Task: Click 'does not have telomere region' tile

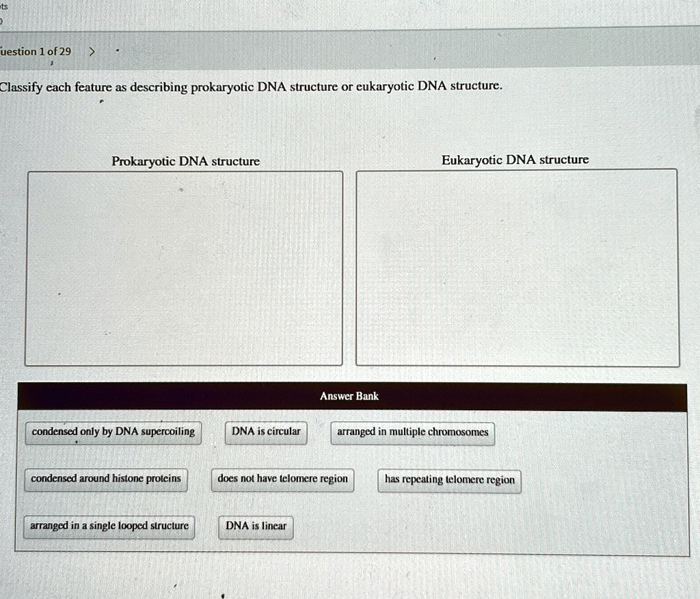Action: click(282, 480)
